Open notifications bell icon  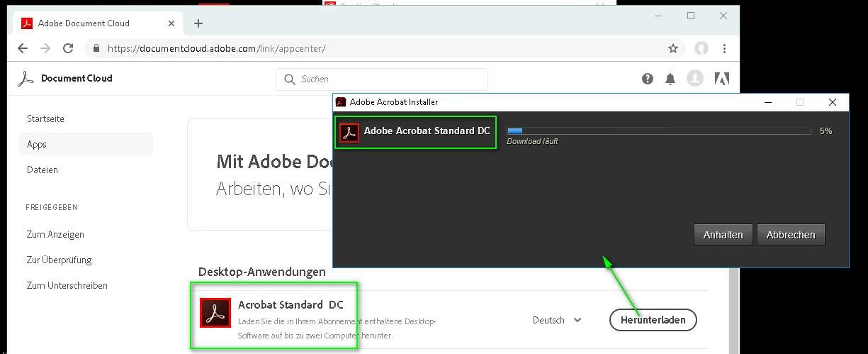point(670,79)
